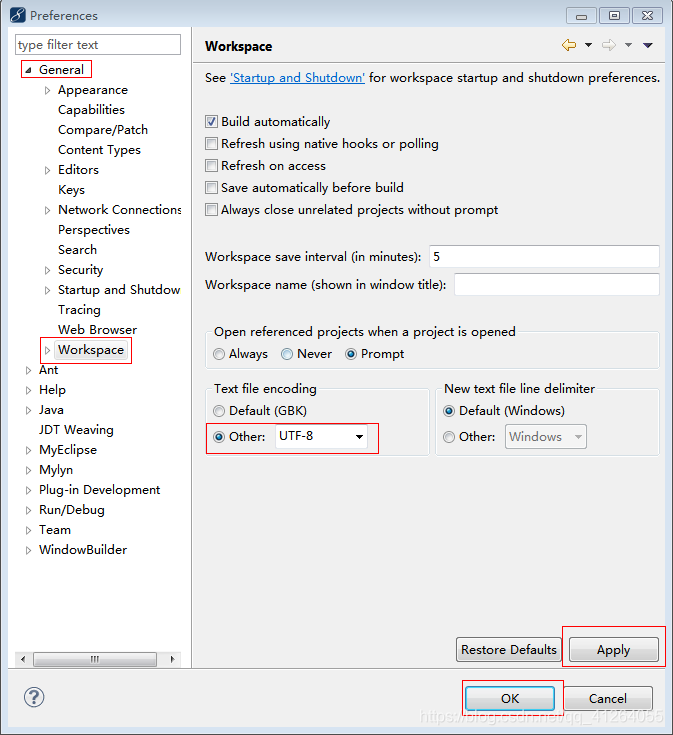
Task: Open the forward history dropdown arrow
Action: coord(628,45)
